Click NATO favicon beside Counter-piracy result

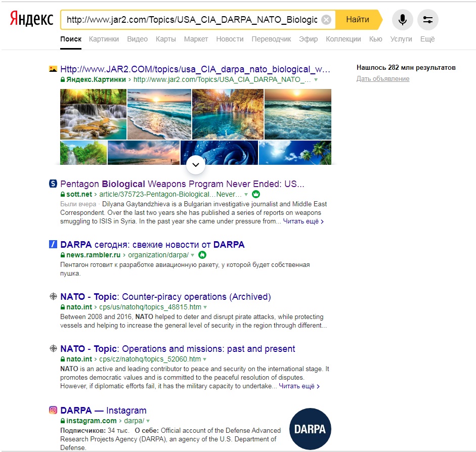point(53,296)
